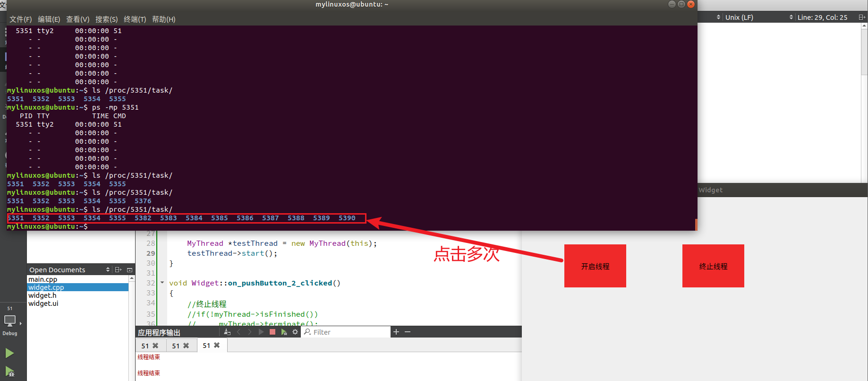The image size is (868, 381).
Task: Open widget.h in Open Documents
Action: [x=78, y=295]
